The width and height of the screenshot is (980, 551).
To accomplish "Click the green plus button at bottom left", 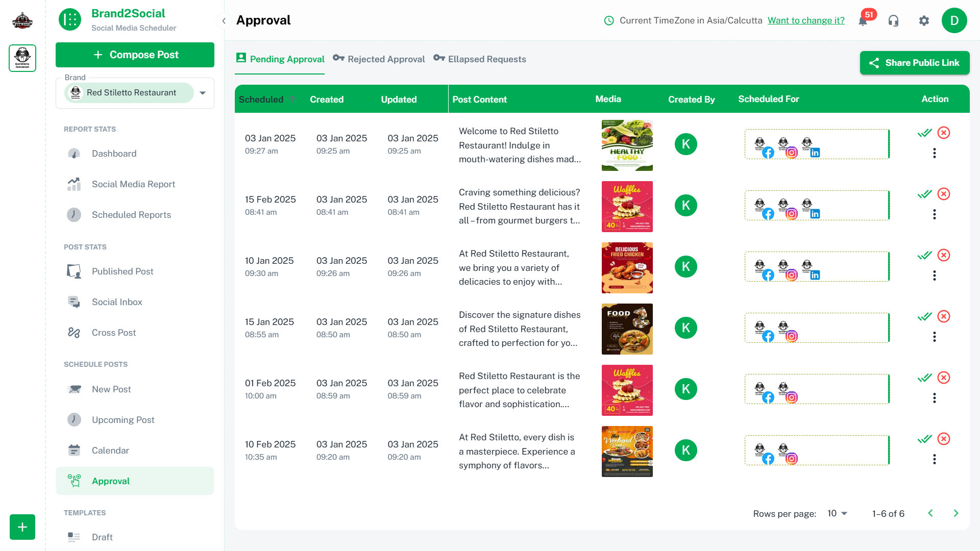I will (22, 527).
